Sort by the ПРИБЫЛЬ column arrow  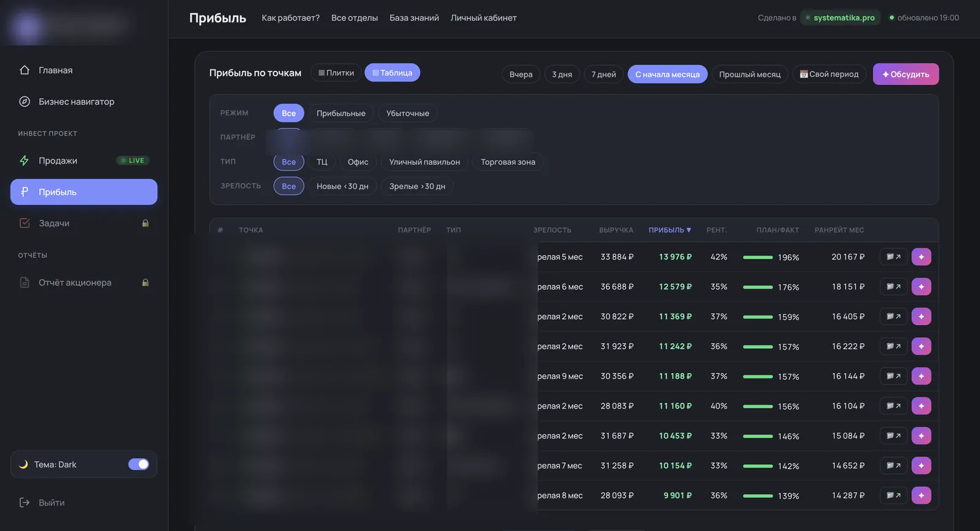pos(689,230)
